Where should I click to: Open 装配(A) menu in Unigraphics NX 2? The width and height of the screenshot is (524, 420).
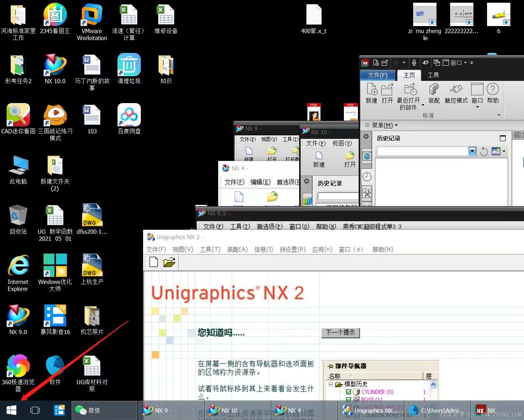pos(237,249)
